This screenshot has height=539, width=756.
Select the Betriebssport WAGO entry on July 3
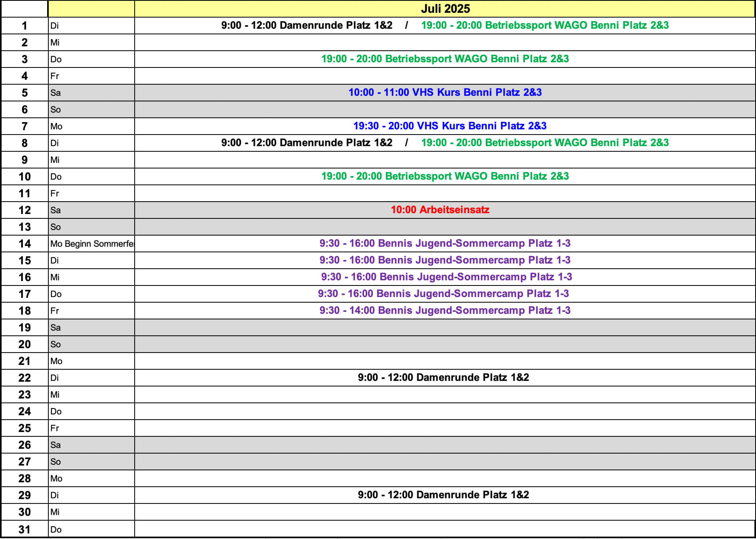click(445, 59)
